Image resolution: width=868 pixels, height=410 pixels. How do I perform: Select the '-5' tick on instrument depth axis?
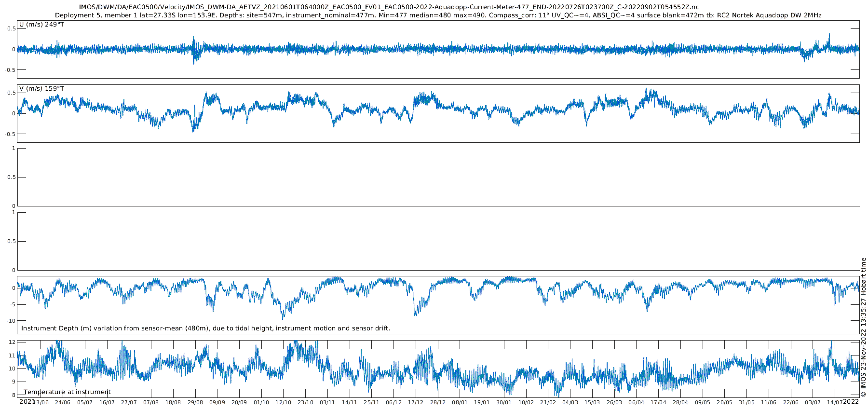[x=13, y=304]
